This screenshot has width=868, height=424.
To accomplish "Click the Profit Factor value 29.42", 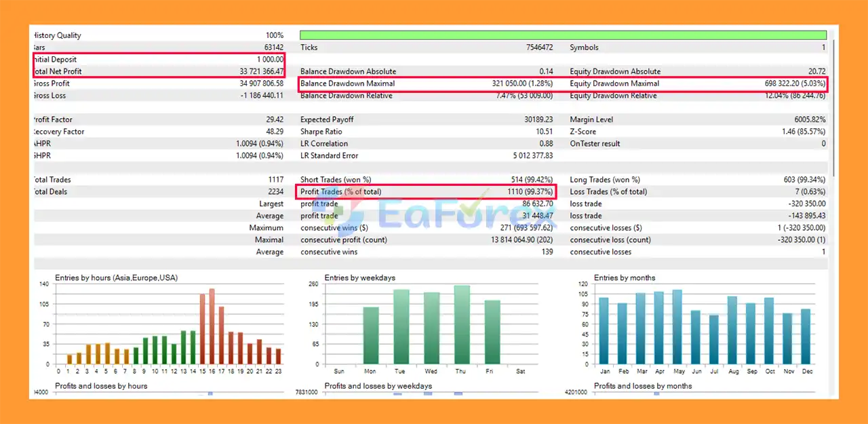I will pyautogui.click(x=274, y=119).
